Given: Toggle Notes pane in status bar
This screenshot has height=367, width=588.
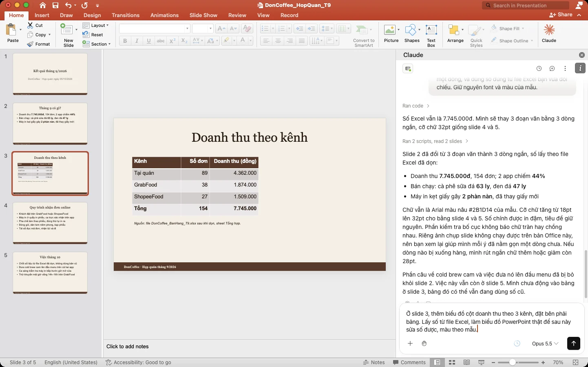Looking at the screenshot, I should click(x=374, y=363).
